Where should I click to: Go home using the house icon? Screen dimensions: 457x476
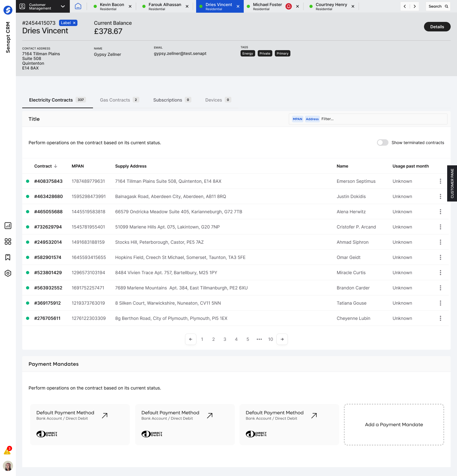click(78, 6)
